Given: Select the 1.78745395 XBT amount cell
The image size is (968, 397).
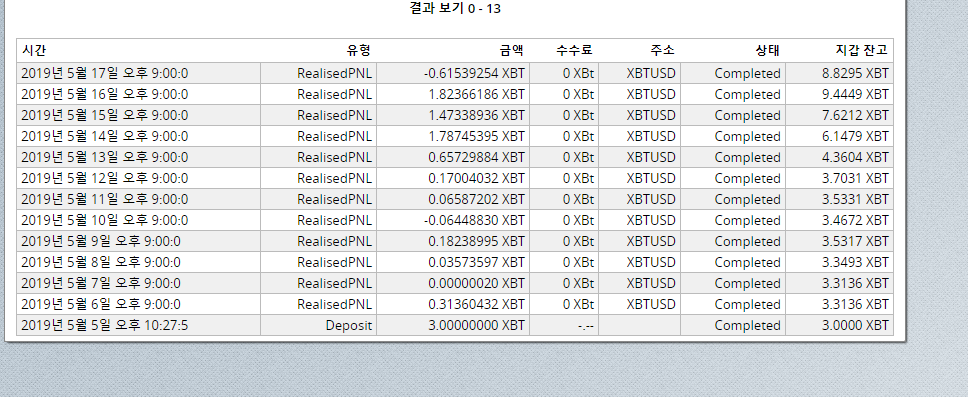Looking at the screenshot, I should tap(453, 136).
